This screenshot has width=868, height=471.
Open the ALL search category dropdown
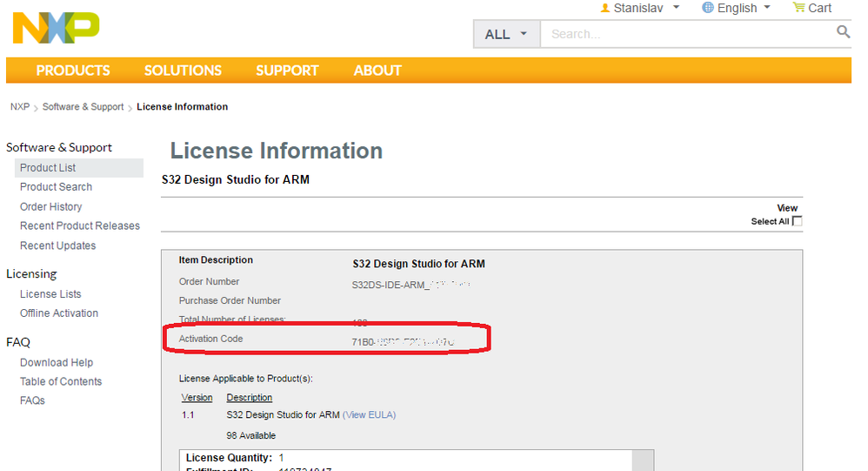[506, 34]
